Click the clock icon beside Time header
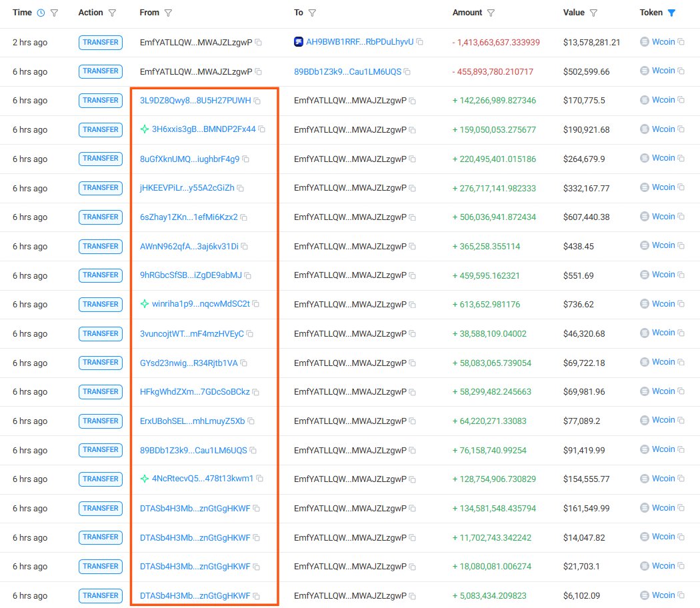700x608 pixels. tap(41, 13)
